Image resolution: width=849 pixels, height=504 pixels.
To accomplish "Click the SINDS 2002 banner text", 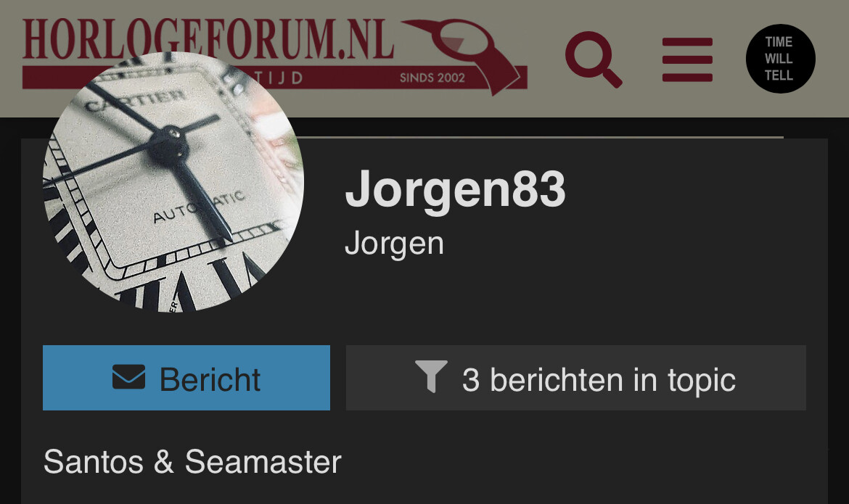I will coord(432,78).
